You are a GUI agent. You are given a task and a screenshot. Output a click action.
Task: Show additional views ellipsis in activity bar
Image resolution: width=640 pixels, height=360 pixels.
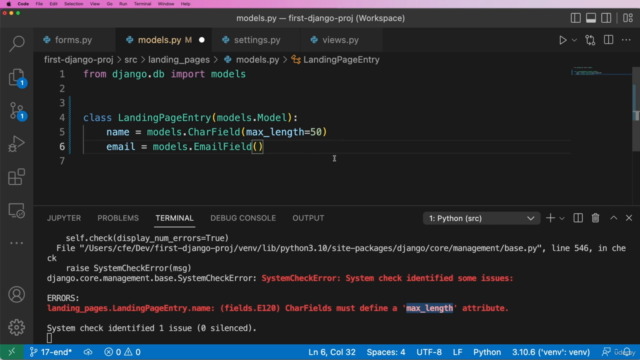pos(17,243)
